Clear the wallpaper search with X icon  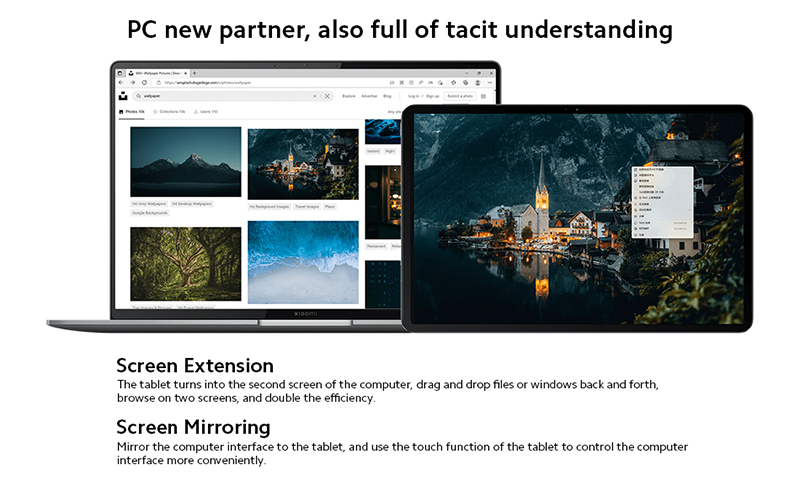tap(315, 96)
